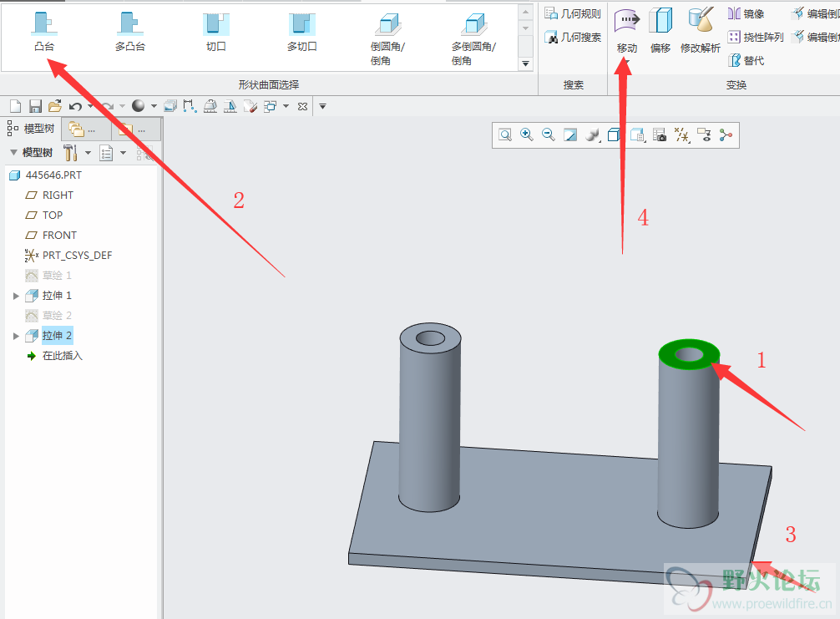Select the 切口 (cut) shape tool

click(x=216, y=32)
